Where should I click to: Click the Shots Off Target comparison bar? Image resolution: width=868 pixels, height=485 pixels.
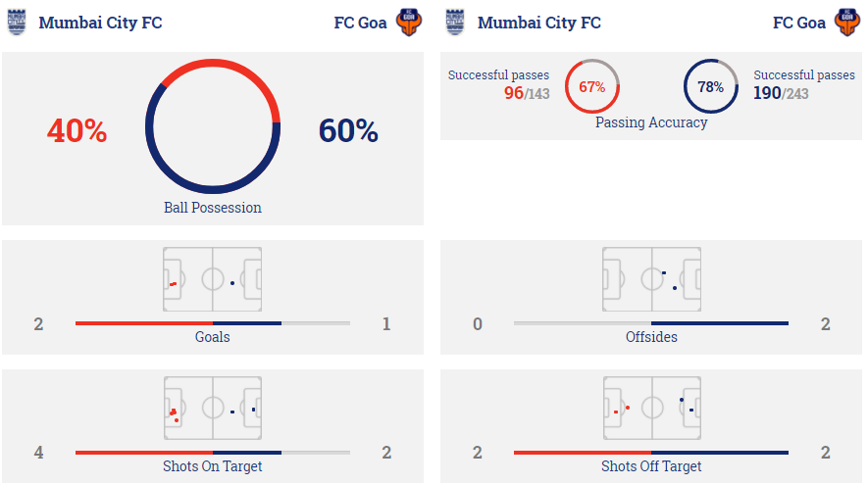651,453
